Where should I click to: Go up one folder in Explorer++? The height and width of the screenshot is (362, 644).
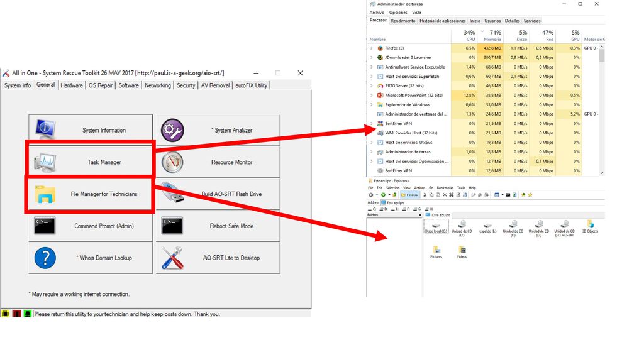(394, 195)
